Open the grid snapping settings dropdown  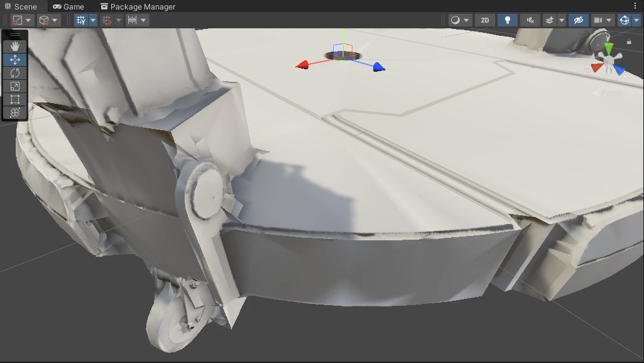[118, 20]
